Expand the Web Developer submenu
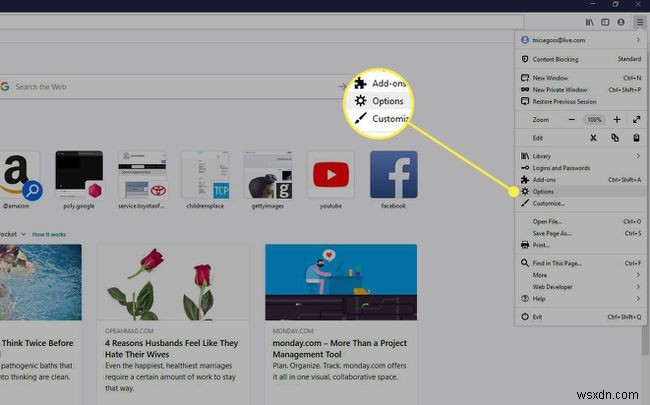The width and height of the screenshot is (650, 405). (580, 287)
